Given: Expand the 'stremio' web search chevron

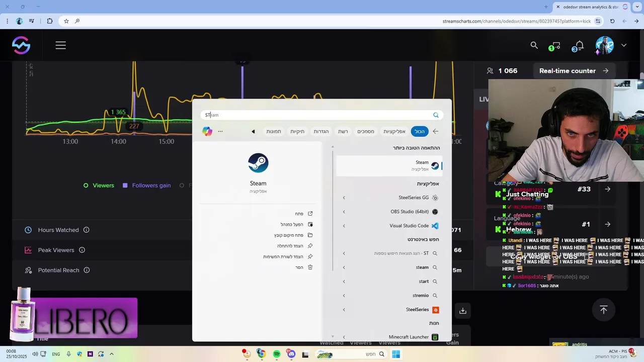Looking at the screenshot, I should (x=344, y=296).
